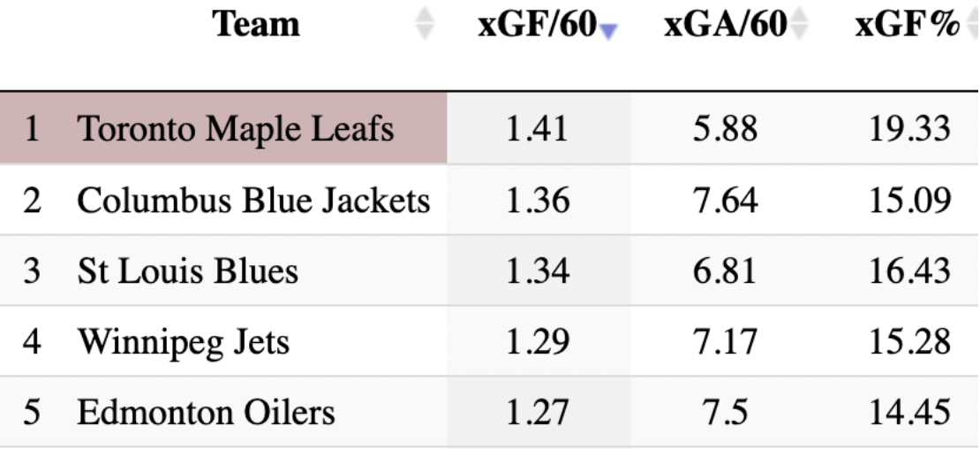Select the Edmonton Oilers team name

click(x=206, y=412)
